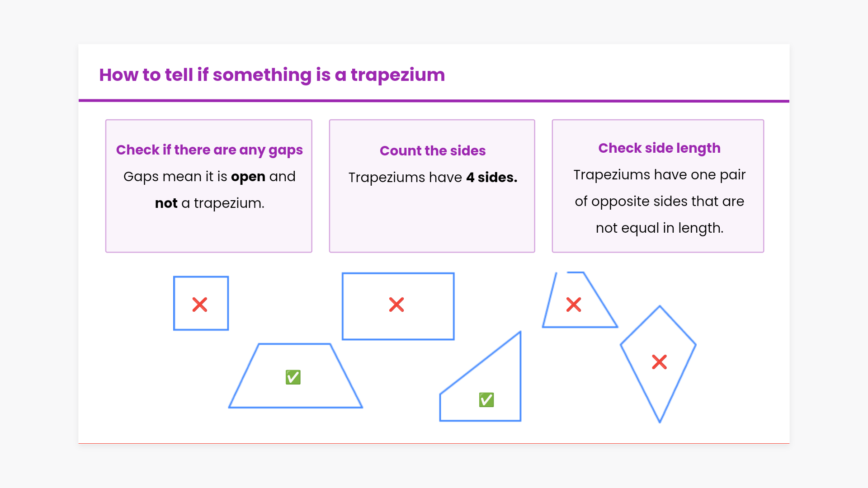The width and height of the screenshot is (868, 488).
Task: Click the purple divider line under the title
Action: [434, 101]
